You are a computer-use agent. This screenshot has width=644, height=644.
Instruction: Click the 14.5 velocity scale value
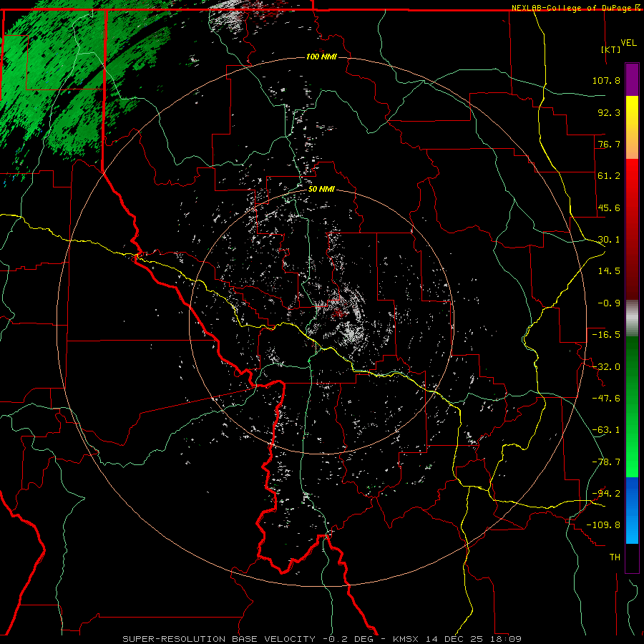click(x=609, y=271)
